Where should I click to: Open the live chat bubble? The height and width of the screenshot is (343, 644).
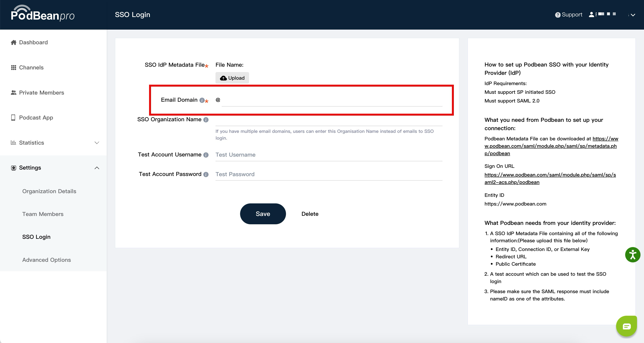click(x=627, y=326)
